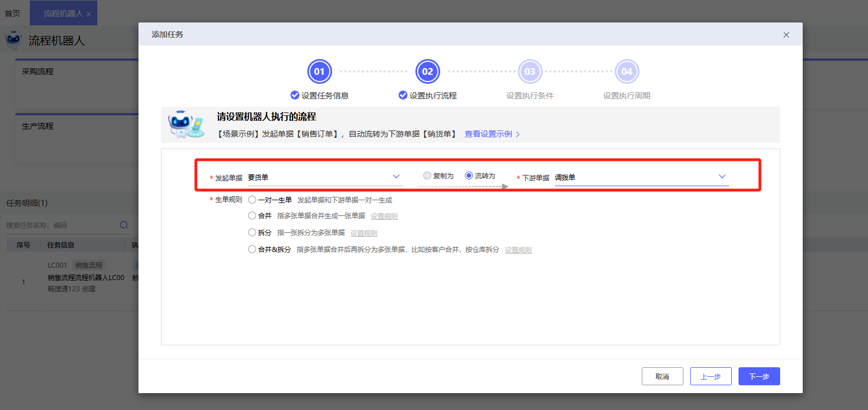Click the LC001 task code
Image resolution: width=868 pixels, height=410 pixels.
coord(57,265)
